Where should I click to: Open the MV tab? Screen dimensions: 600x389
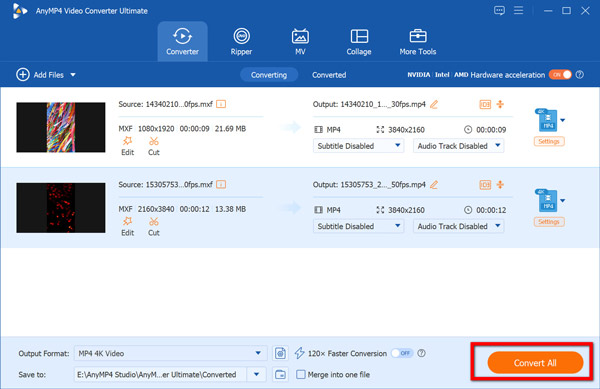click(x=300, y=41)
